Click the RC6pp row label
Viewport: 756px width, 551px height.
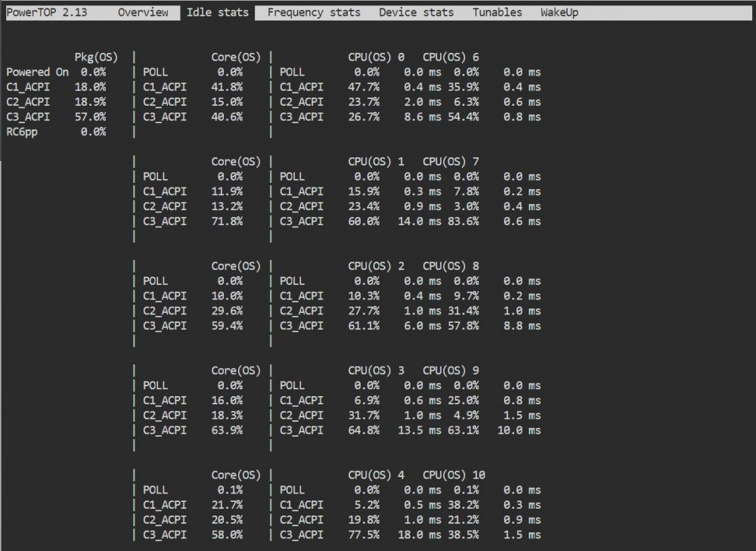pos(22,132)
